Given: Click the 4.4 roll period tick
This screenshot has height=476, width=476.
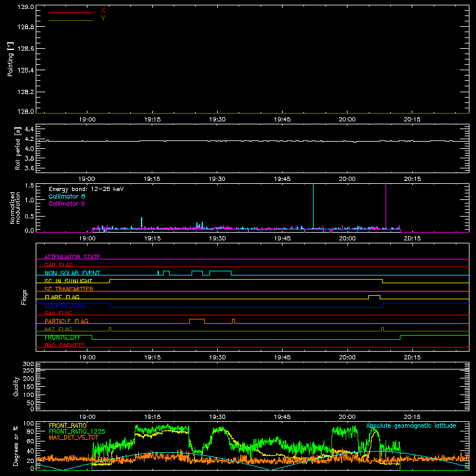Looking at the screenshot, I should pos(29,129).
